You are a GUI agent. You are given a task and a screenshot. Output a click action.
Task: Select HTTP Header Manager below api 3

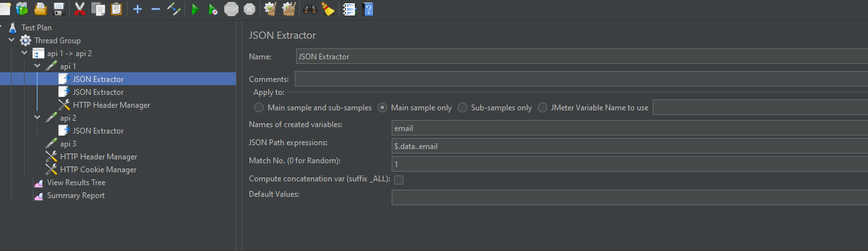[x=98, y=157]
